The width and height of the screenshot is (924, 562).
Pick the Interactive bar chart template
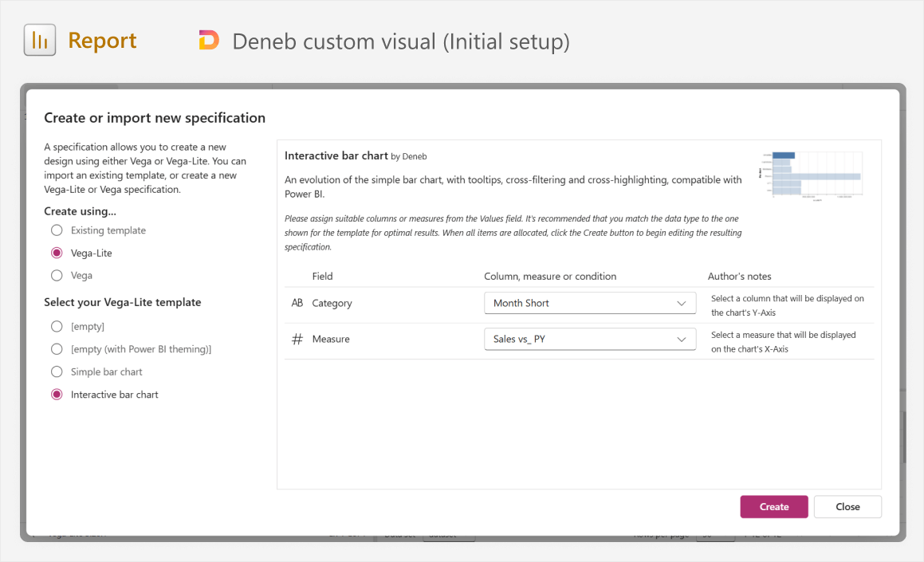point(57,395)
